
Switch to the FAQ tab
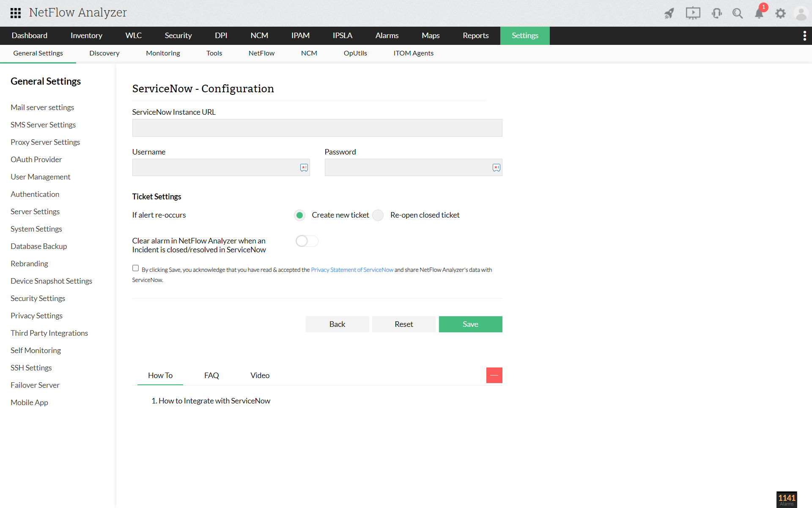point(211,375)
